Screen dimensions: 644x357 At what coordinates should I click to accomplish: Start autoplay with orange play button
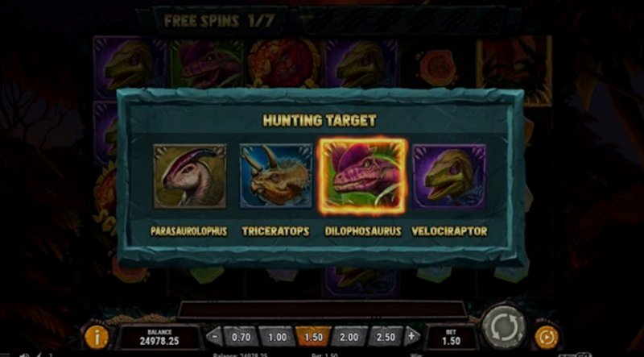pos(547,338)
